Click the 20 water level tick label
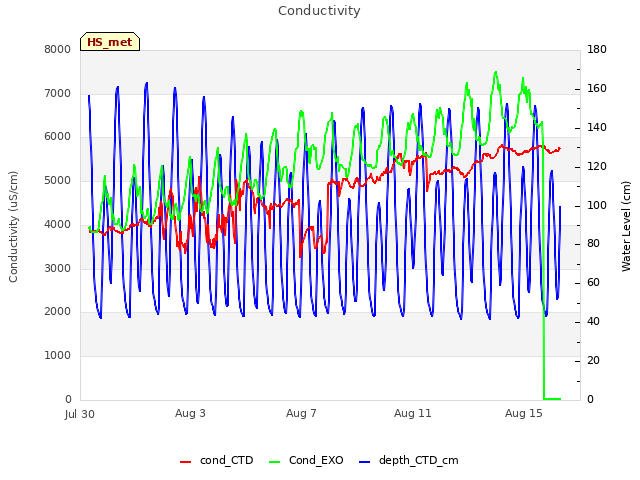 pos(593,360)
